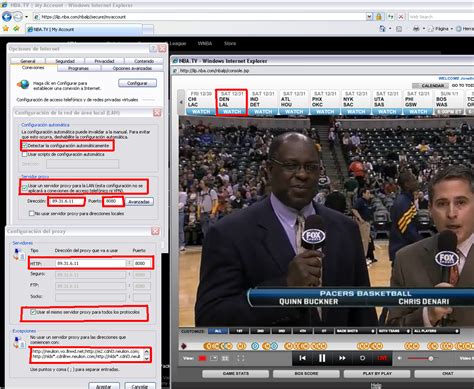Image resolution: width=474 pixels, height=389 pixels.
Task: Click the speaker mute icon
Action: point(400,358)
